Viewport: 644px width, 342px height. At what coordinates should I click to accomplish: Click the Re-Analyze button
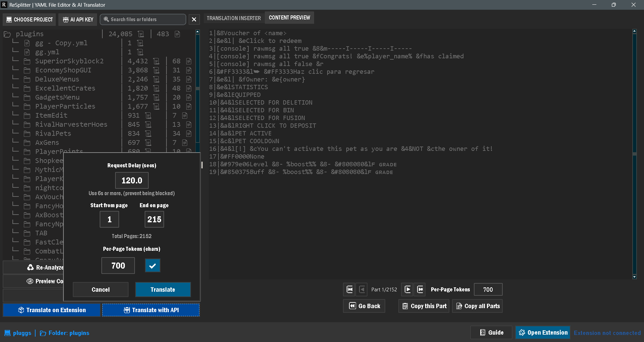tap(33, 267)
